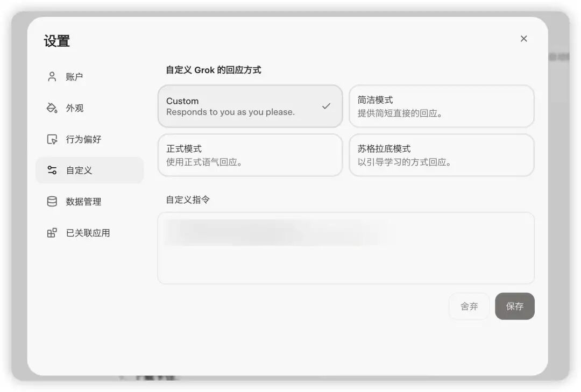Click the database icon beside 数据管理
This screenshot has height=392, width=581.
tap(52, 201)
